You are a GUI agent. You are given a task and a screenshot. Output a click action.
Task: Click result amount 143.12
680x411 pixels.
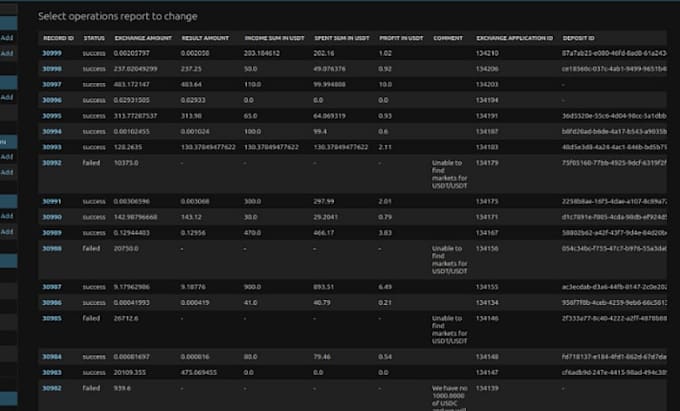191,217
